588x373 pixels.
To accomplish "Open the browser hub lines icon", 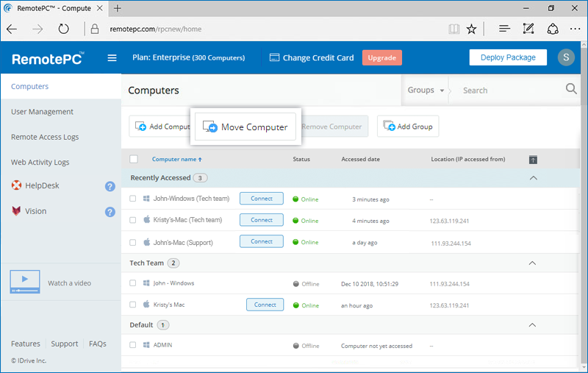I will point(504,29).
